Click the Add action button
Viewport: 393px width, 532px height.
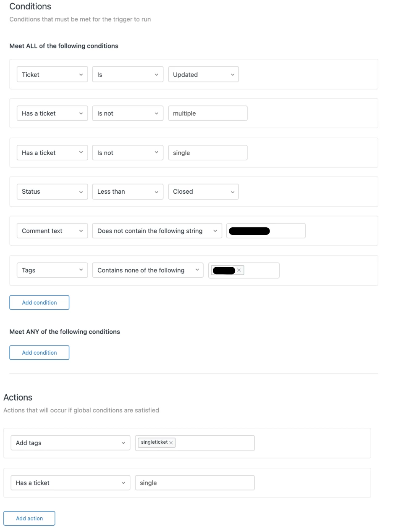point(29,519)
